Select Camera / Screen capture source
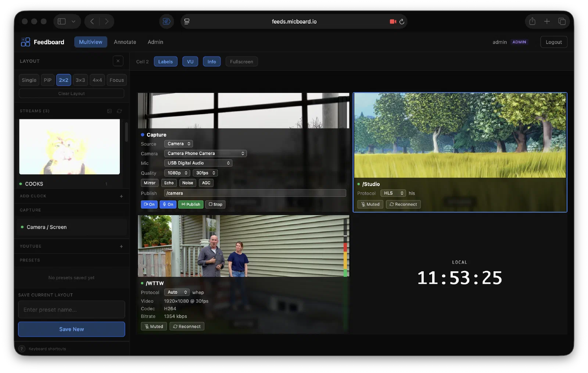The width and height of the screenshot is (588, 373). 72,227
